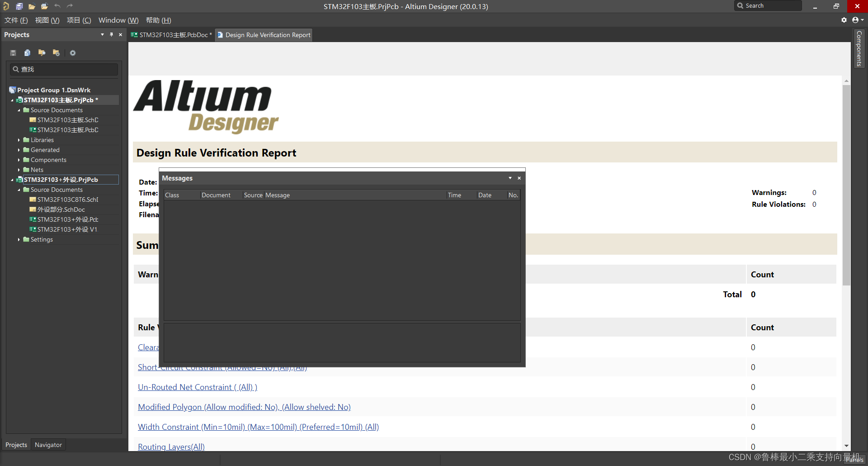868x466 pixels.
Task: Open the 文件 (F) menu
Action: click(x=16, y=20)
